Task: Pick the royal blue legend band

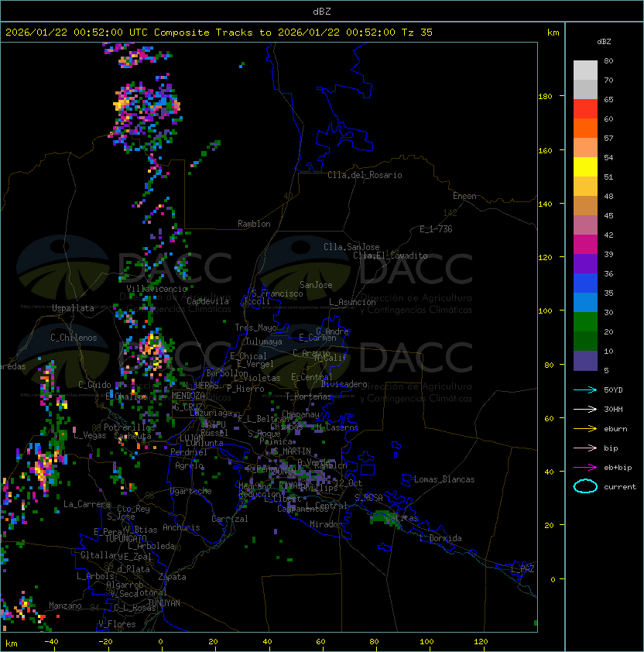Action: (585, 283)
